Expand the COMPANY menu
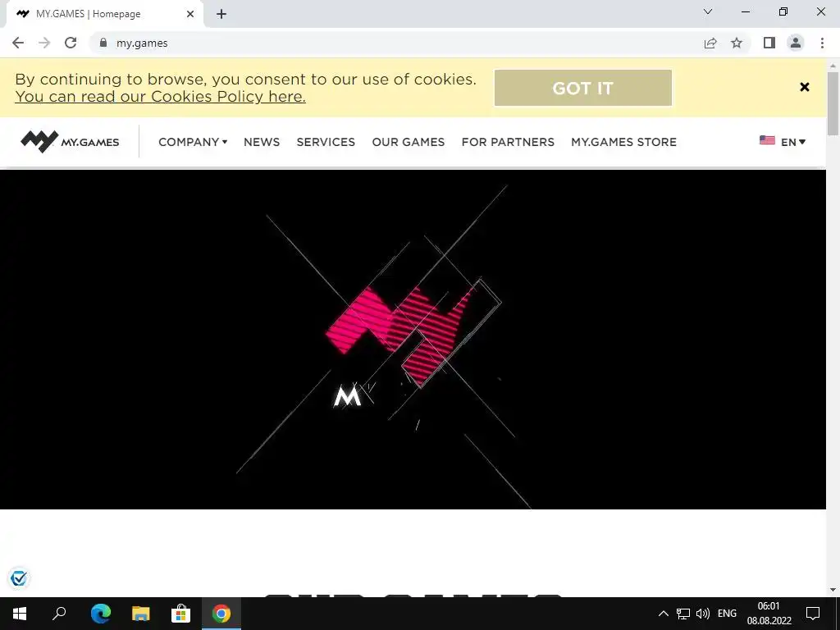The width and height of the screenshot is (840, 630). point(193,142)
